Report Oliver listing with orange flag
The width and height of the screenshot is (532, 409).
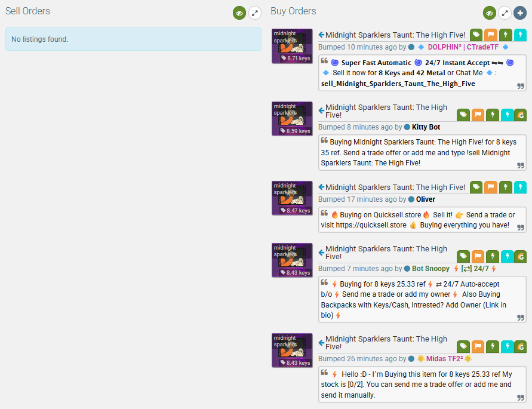pyautogui.click(x=491, y=187)
